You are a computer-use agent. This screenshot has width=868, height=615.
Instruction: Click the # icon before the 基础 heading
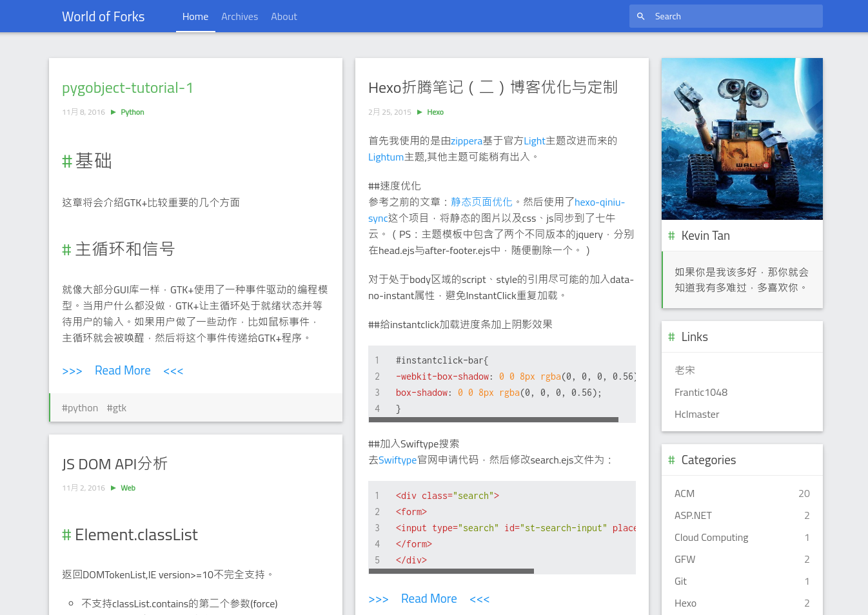[x=66, y=161]
